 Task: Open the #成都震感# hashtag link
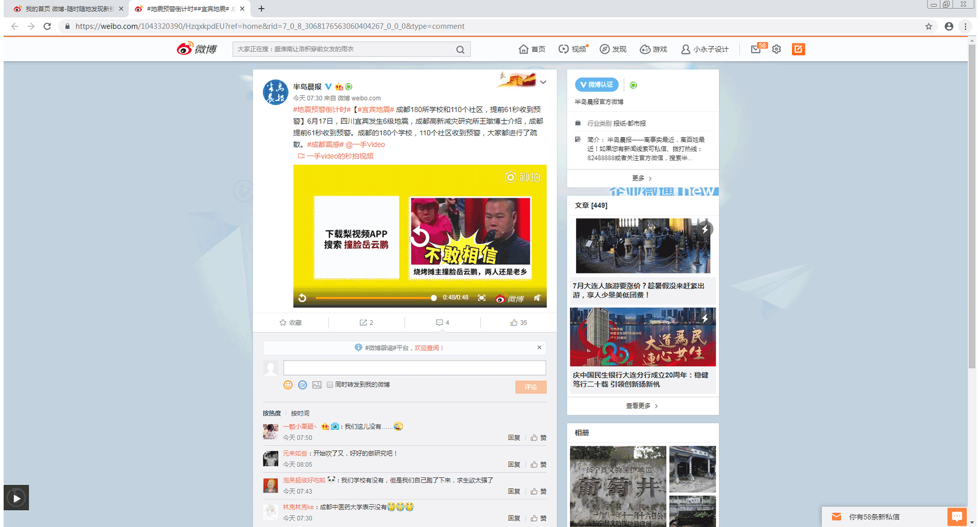(325, 145)
